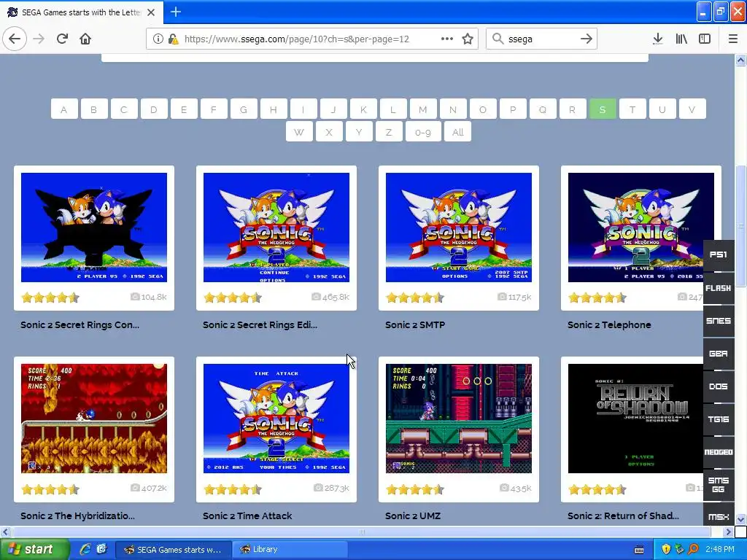The image size is (747, 560).
Task: Go back with the browser back arrow
Action: (x=15, y=39)
